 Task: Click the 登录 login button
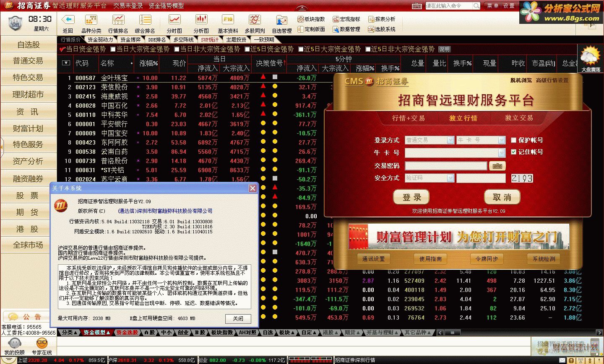pyautogui.click(x=411, y=197)
